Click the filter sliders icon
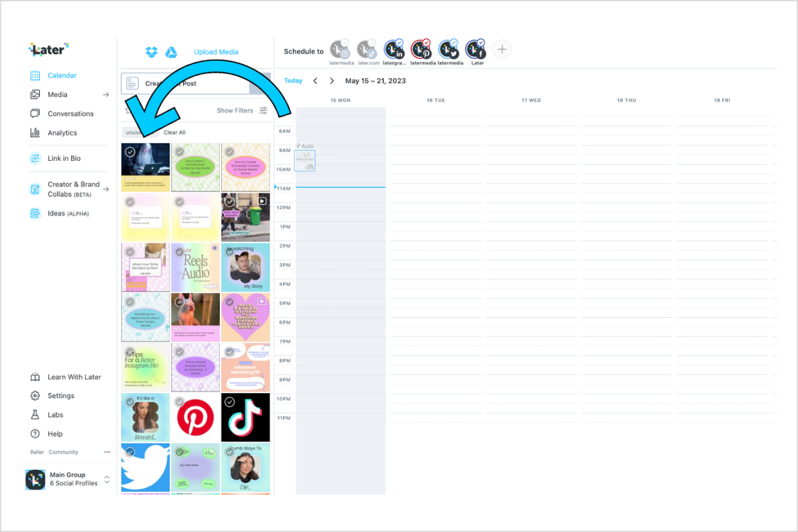 pos(263,111)
